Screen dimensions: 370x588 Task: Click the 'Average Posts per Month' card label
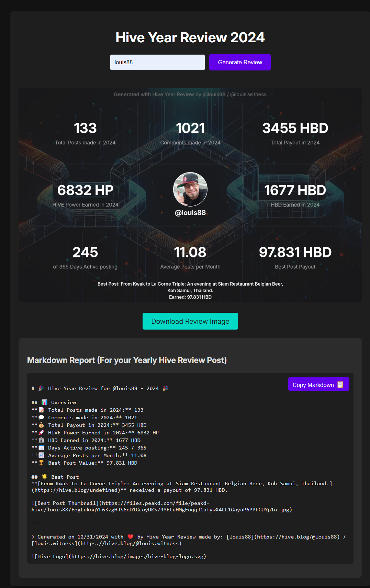190,267
